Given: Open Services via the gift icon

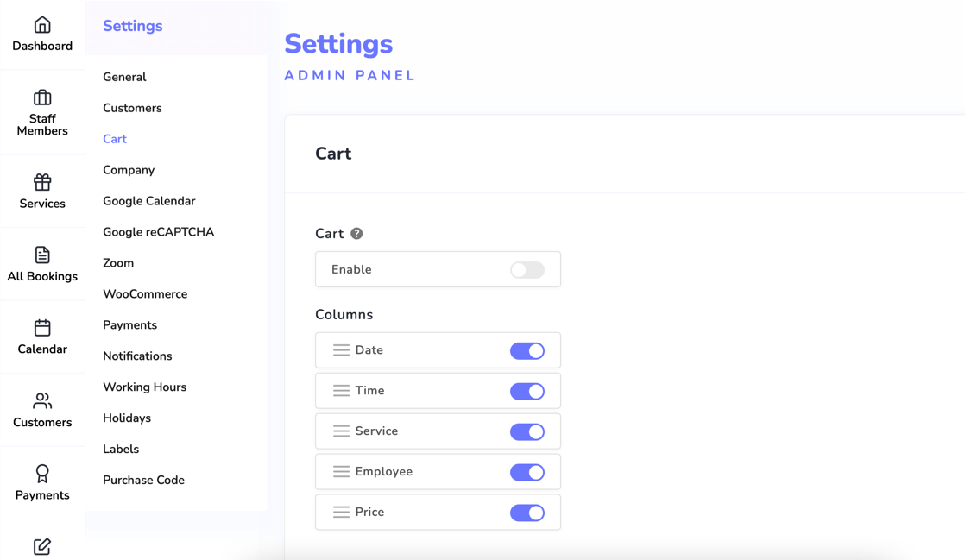Looking at the screenshot, I should click(x=42, y=182).
